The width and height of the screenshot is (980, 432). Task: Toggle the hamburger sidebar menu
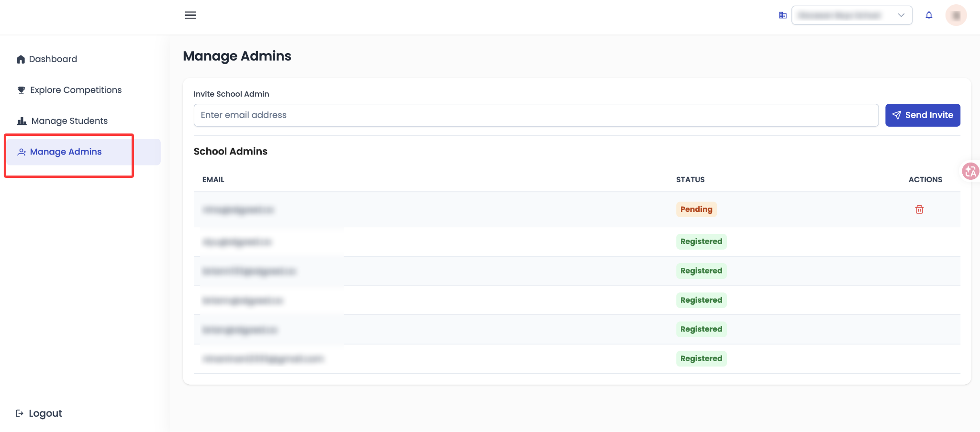[x=190, y=15]
